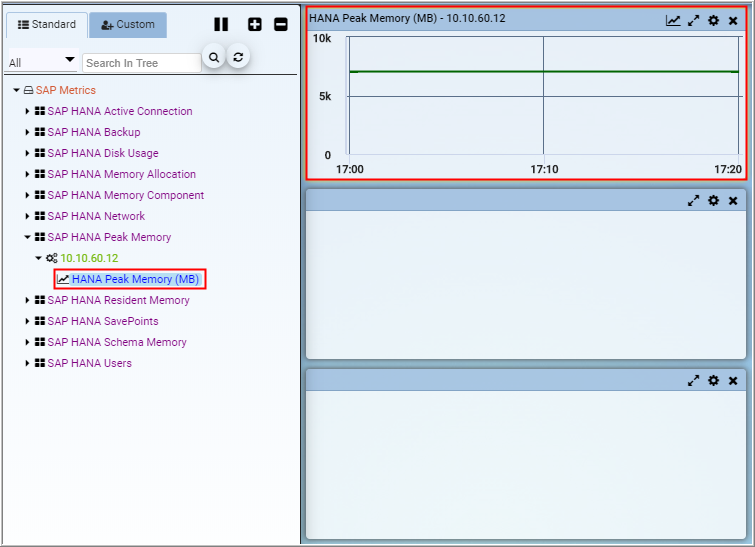
Task: Collapse the SAP Metrics root node
Action: point(16,90)
